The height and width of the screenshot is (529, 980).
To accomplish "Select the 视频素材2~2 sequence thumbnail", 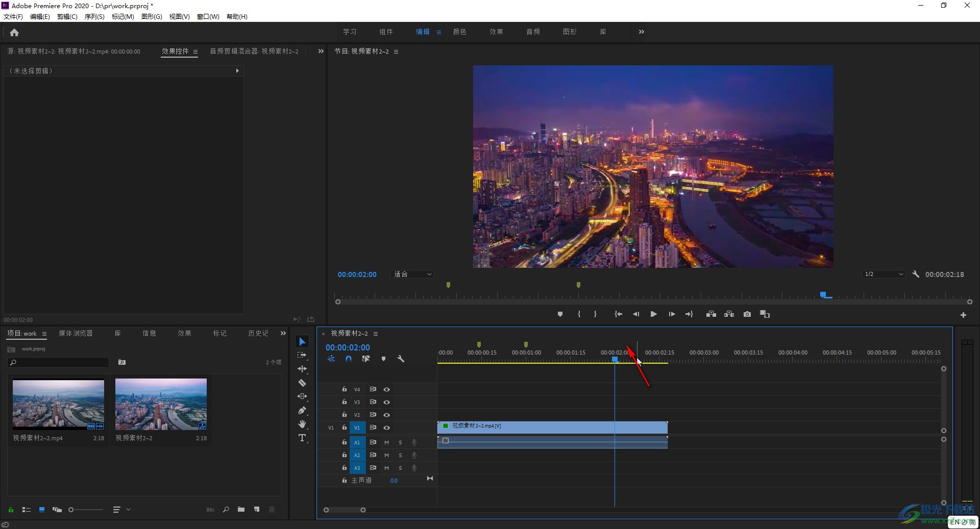I will [161, 404].
